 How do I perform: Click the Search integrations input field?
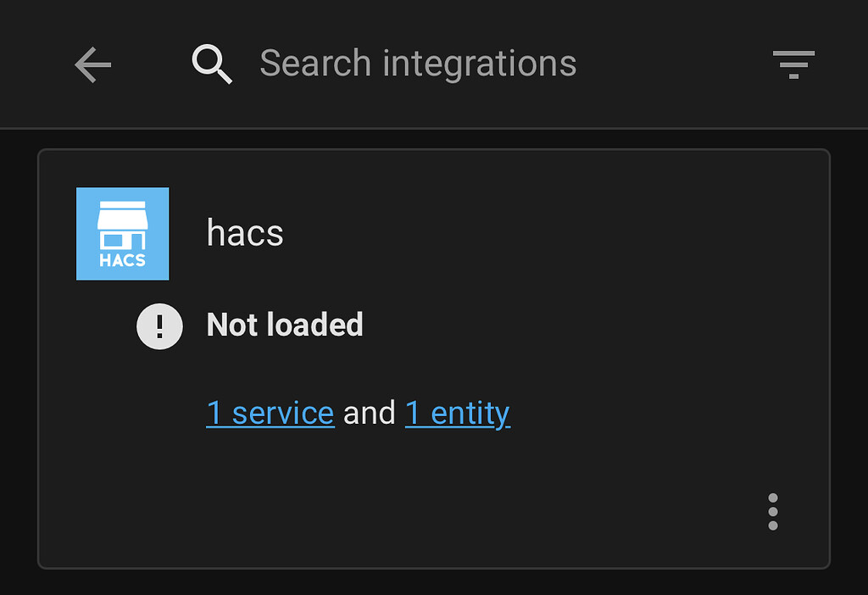(417, 63)
